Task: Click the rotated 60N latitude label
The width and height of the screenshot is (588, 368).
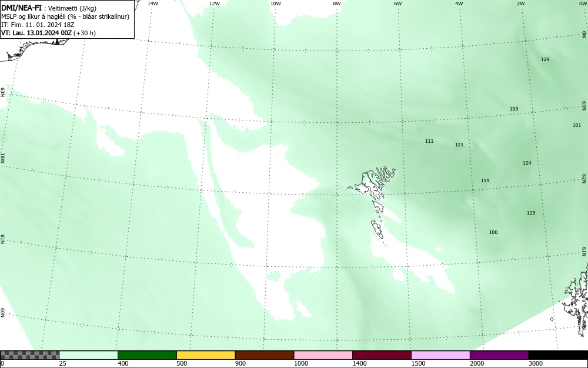Action: 2,313
